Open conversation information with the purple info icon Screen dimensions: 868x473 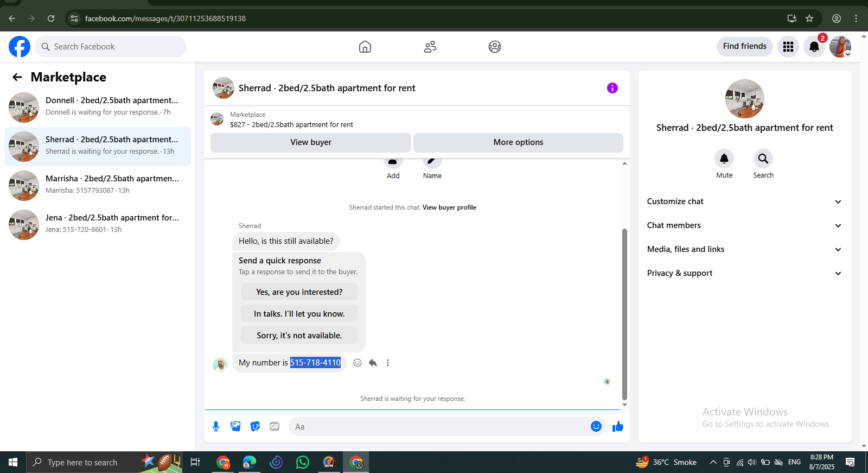(612, 88)
